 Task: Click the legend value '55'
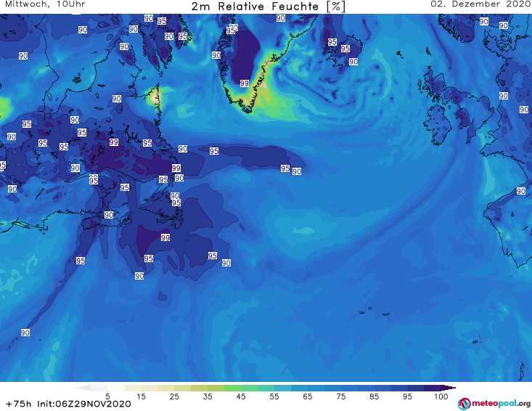(274, 396)
